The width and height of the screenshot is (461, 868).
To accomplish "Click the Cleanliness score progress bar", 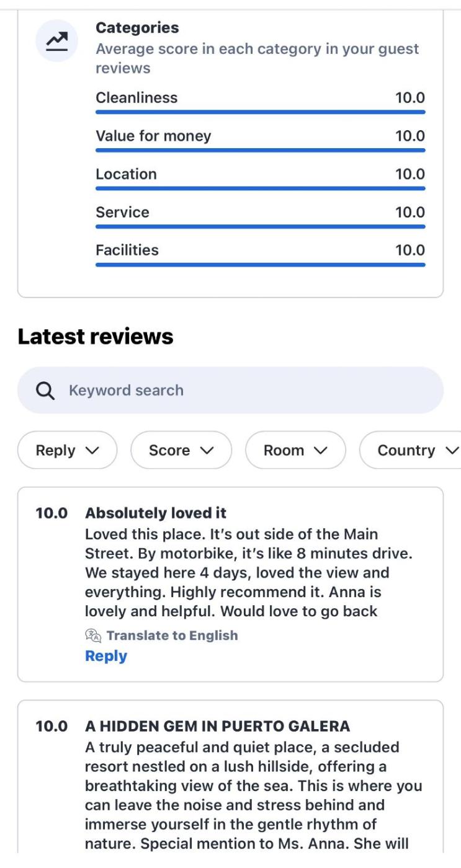I will pos(260,112).
